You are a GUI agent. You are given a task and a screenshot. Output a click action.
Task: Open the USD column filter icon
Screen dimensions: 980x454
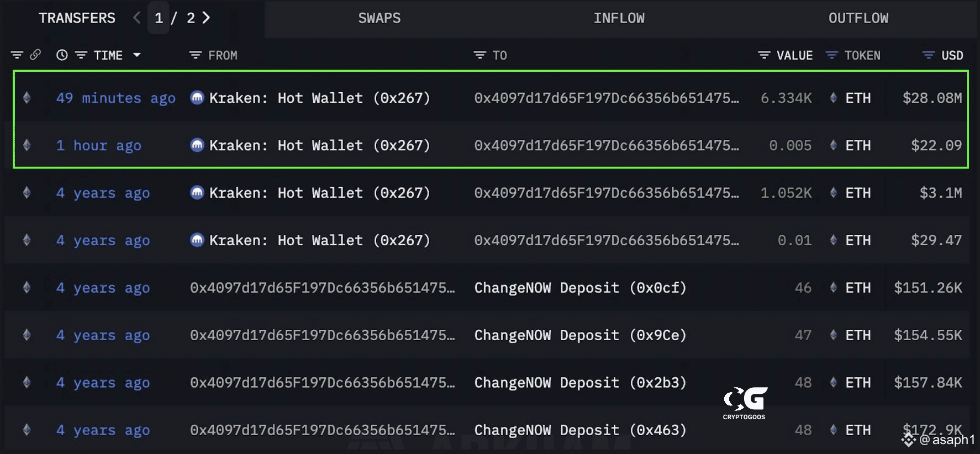coord(928,55)
